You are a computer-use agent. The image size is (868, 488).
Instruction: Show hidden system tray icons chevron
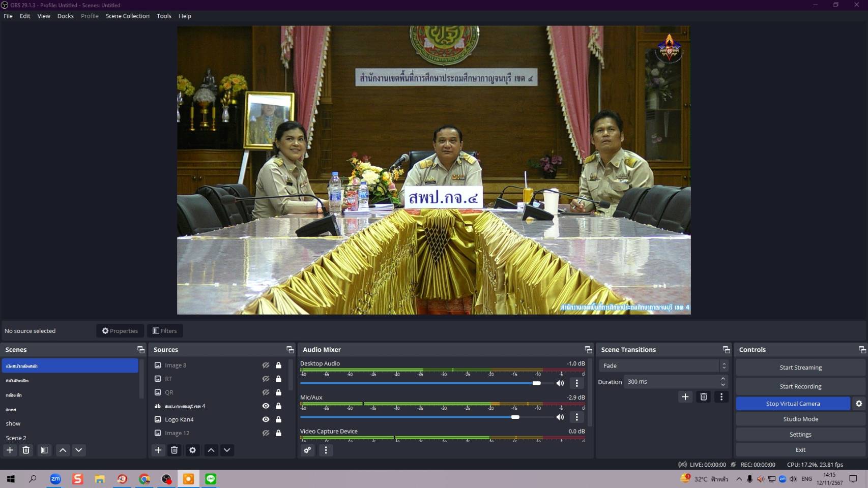[739, 479]
